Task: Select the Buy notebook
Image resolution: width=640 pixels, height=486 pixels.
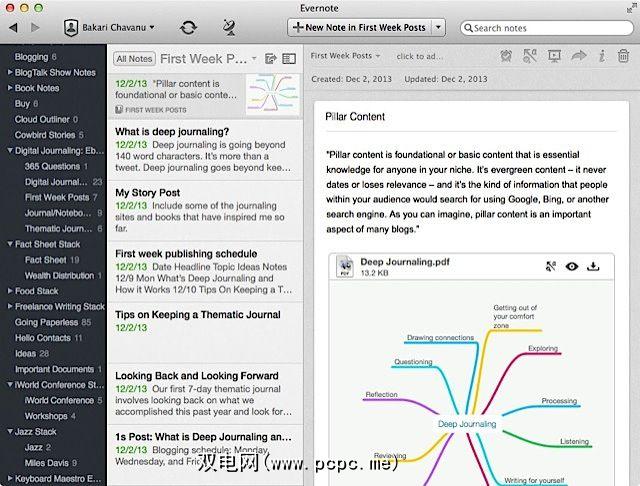Action: (x=26, y=104)
